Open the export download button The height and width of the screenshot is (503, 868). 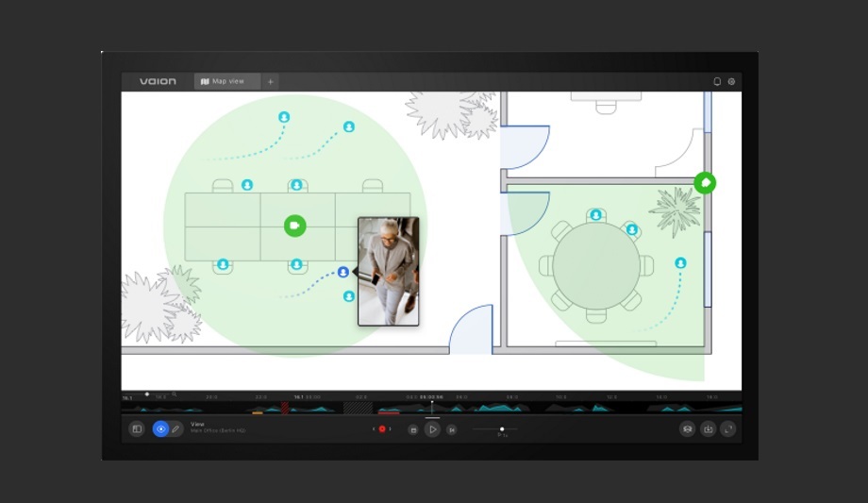[x=708, y=428]
